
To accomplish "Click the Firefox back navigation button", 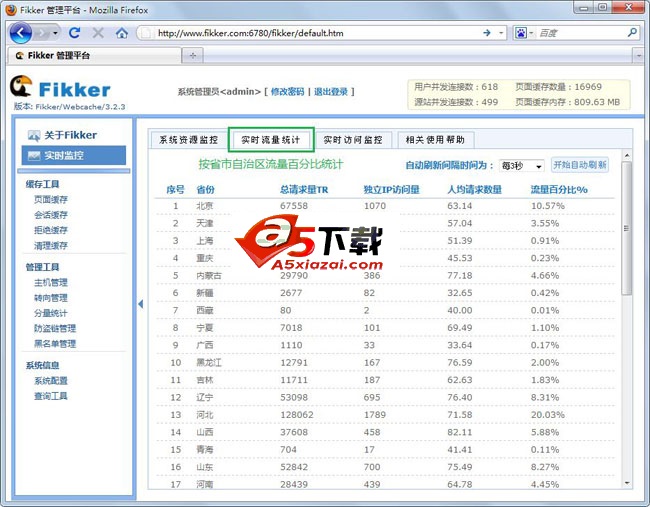I will [20, 33].
